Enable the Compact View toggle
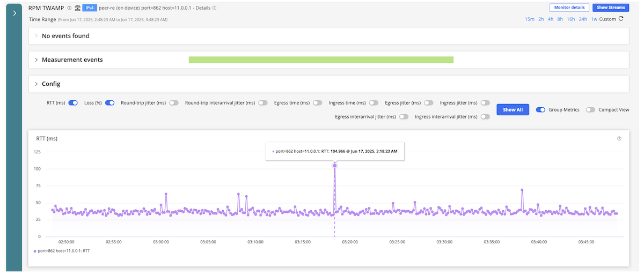The image size is (644, 274). [x=591, y=110]
